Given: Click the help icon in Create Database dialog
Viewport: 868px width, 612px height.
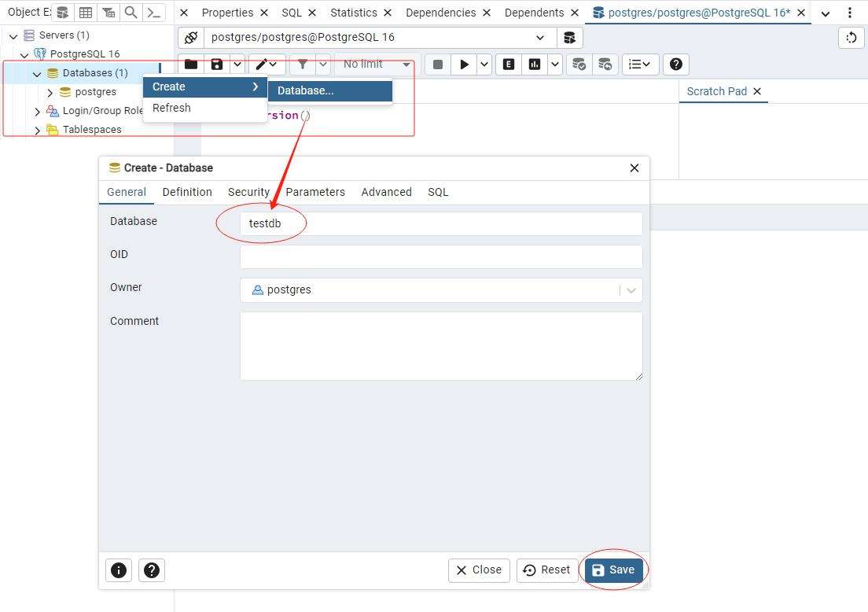Looking at the screenshot, I should [x=151, y=570].
